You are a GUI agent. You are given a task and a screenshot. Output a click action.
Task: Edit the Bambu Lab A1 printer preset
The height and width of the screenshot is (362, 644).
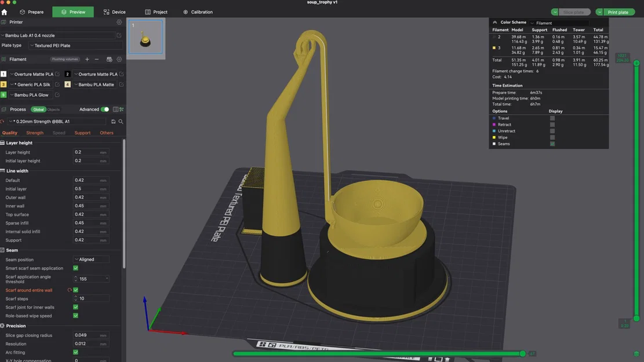pos(119,35)
